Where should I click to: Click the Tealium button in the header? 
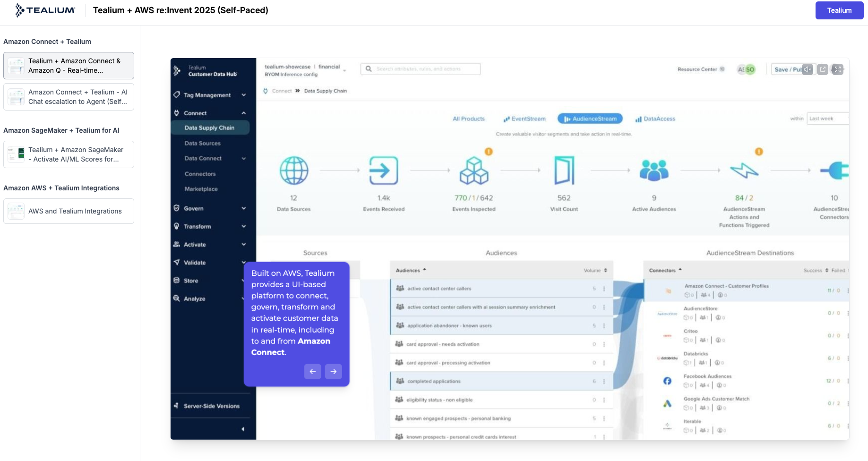pos(839,10)
